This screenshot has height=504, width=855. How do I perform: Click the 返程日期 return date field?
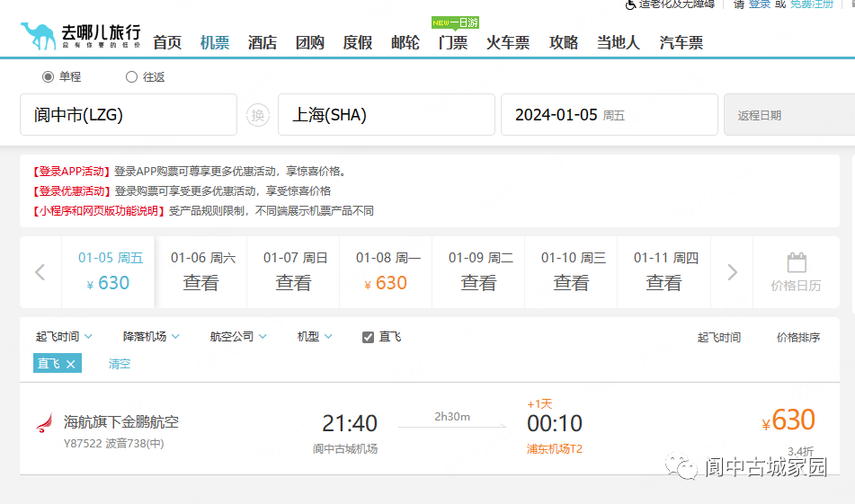click(789, 115)
